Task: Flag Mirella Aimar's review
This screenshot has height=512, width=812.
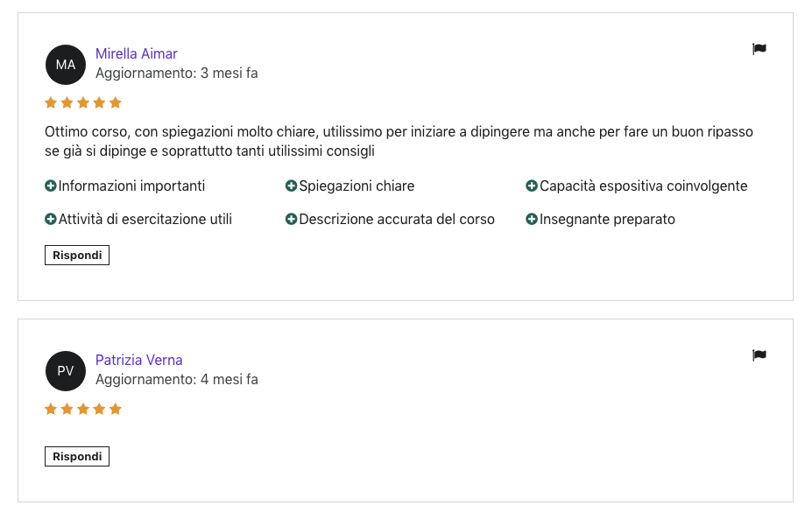Action: click(759, 49)
